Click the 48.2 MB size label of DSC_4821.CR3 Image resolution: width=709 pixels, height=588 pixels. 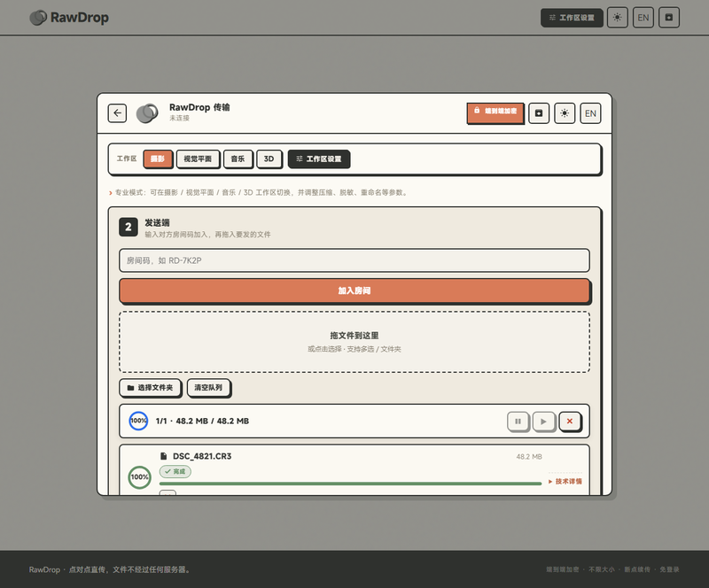pyautogui.click(x=529, y=456)
